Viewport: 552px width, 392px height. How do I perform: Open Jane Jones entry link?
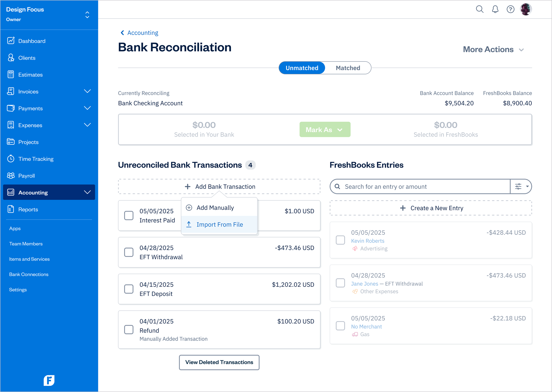365,284
